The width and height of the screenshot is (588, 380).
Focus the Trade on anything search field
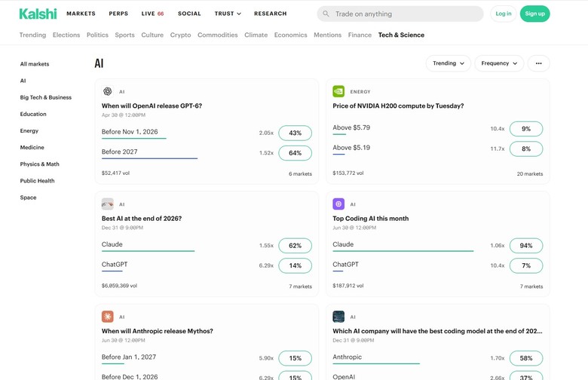(400, 14)
